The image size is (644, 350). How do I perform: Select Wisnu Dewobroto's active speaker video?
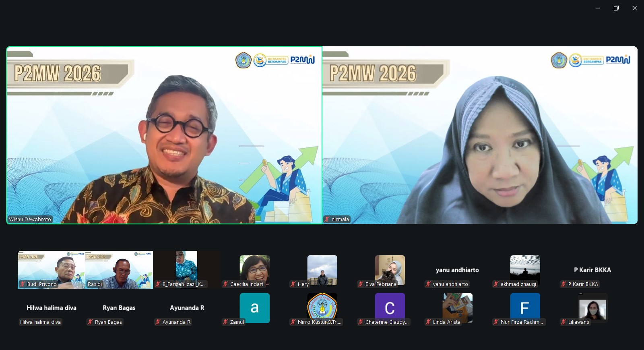click(x=164, y=135)
